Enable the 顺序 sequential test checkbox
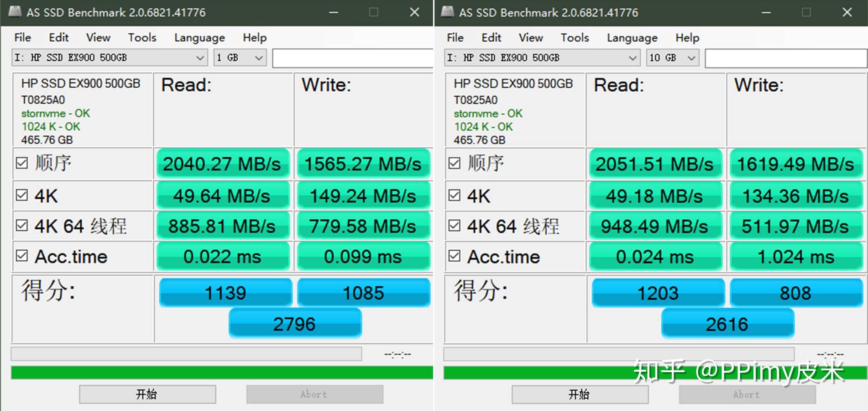 [21, 163]
